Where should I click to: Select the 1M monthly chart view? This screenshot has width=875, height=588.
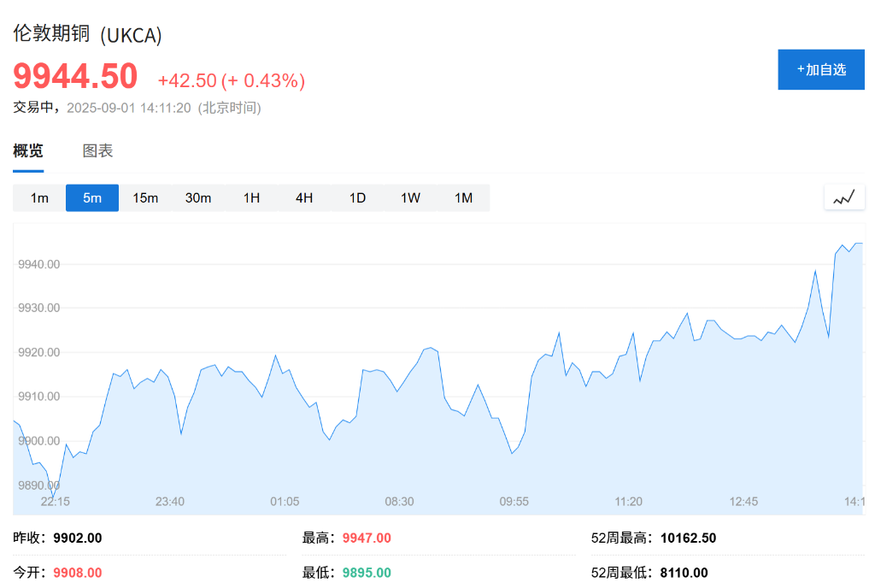463,197
